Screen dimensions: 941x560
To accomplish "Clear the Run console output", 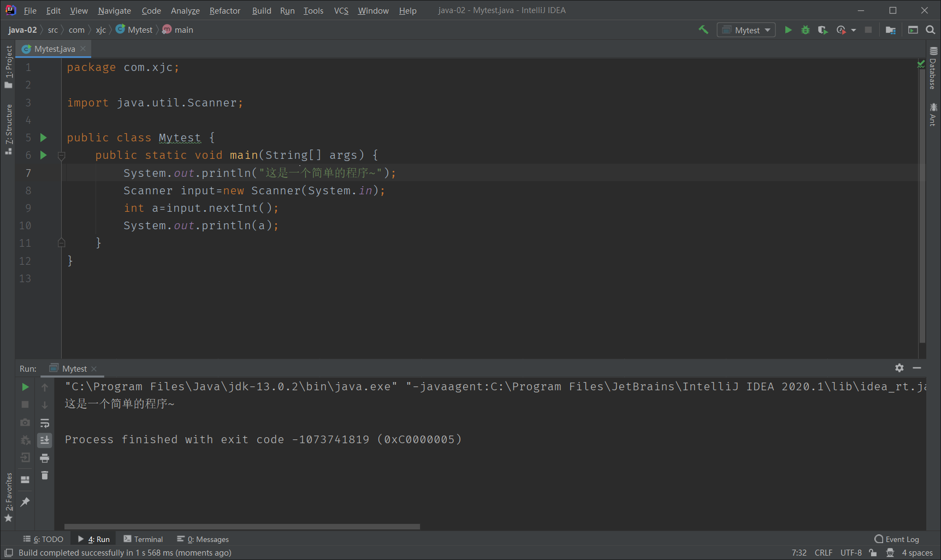I will click(45, 475).
